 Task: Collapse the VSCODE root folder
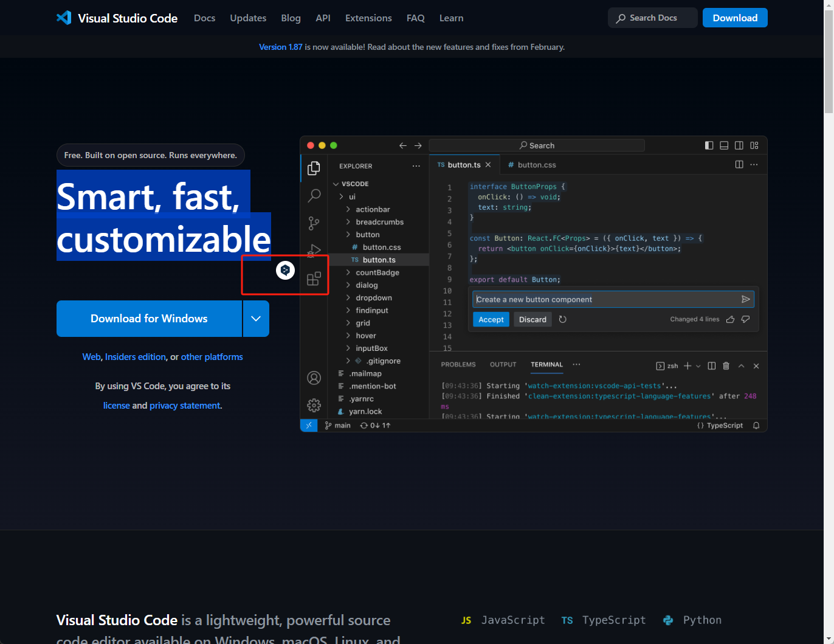tap(336, 184)
